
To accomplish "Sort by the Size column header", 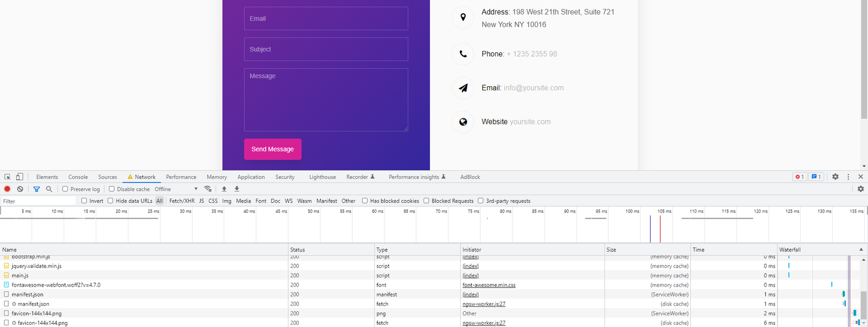I will point(648,250).
